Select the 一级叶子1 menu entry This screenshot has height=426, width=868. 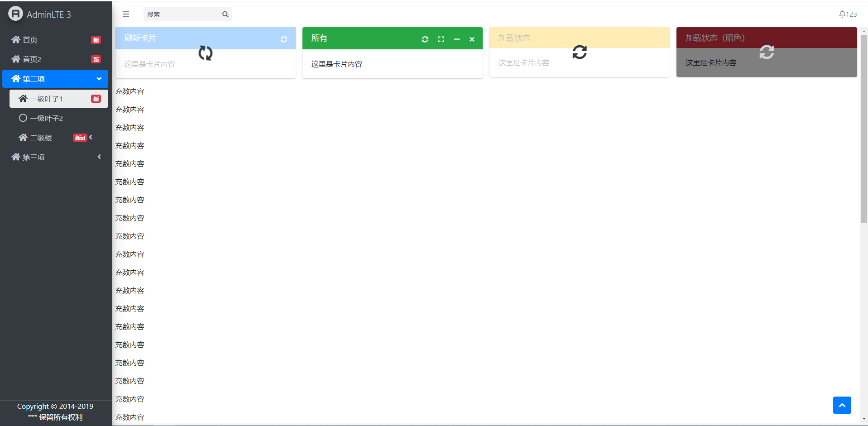pyautogui.click(x=48, y=98)
